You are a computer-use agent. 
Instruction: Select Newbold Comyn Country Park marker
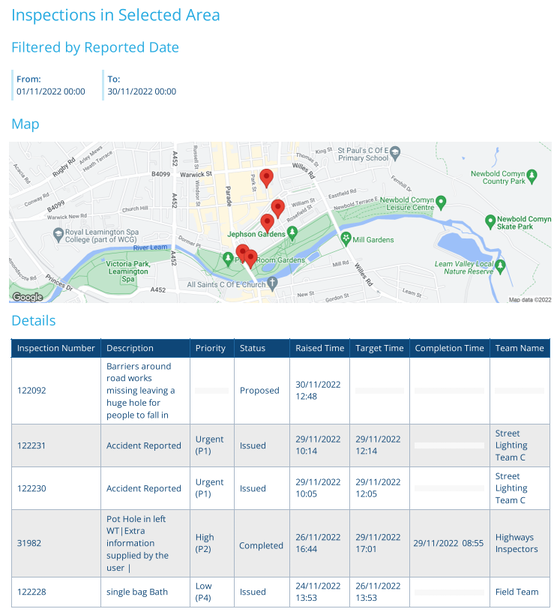(532, 176)
